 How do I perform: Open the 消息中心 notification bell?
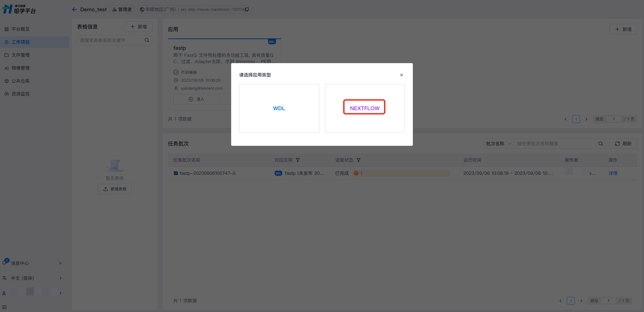[5, 263]
